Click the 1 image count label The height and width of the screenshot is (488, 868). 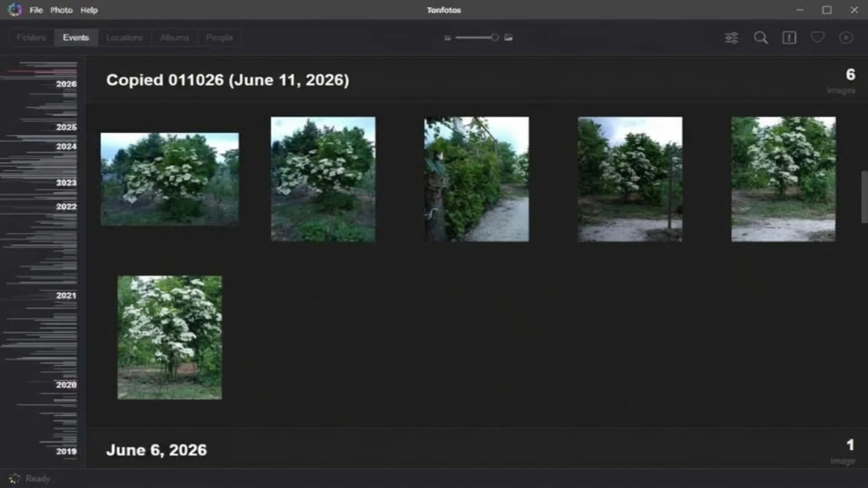[844, 451]
